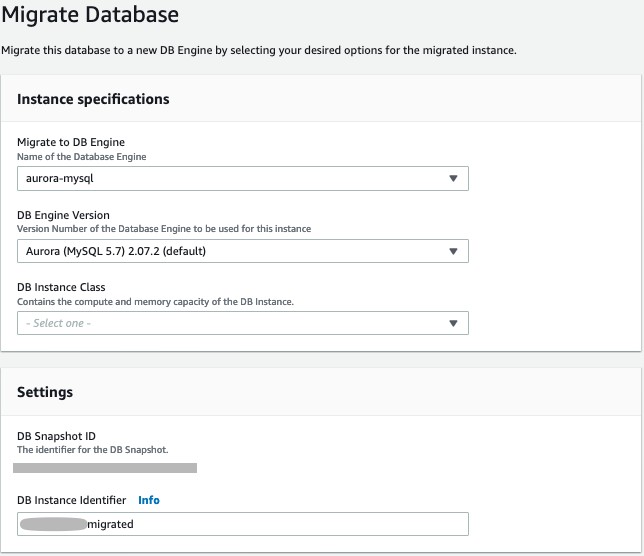Click 'The identifier for the DB Snapshot.' text
This screenshot has width=644, height=556.
[x=92, y=450]
